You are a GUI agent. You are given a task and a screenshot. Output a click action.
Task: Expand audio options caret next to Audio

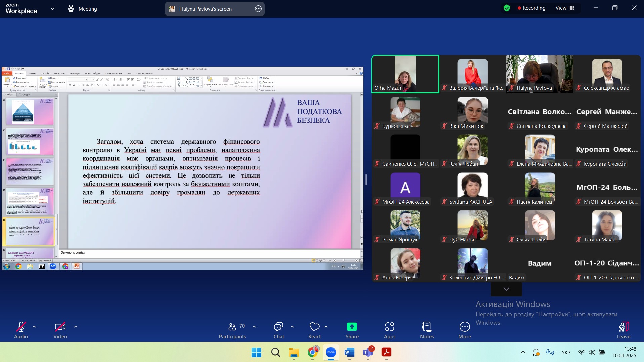point(34,327)
